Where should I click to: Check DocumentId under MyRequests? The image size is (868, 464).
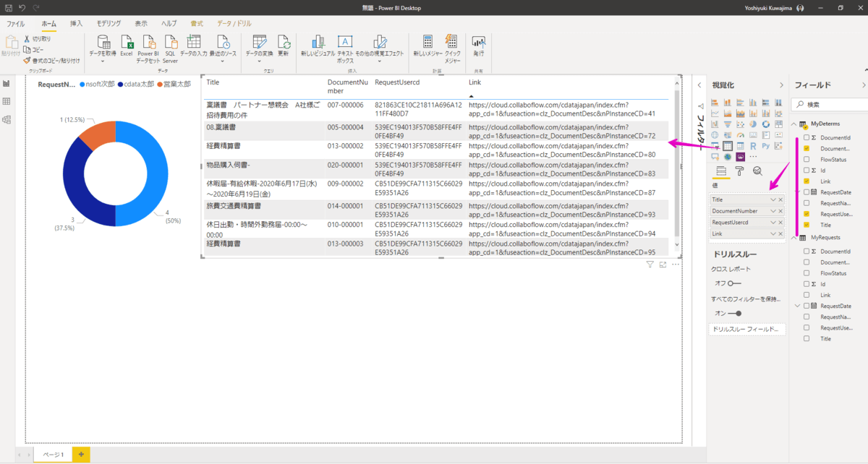coord(807,252)
